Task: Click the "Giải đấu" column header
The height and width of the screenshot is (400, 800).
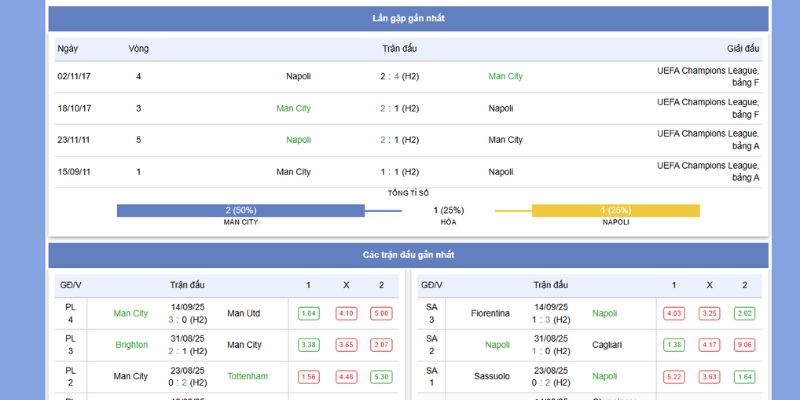Action: pyautogui.click(x=742, y=48)
